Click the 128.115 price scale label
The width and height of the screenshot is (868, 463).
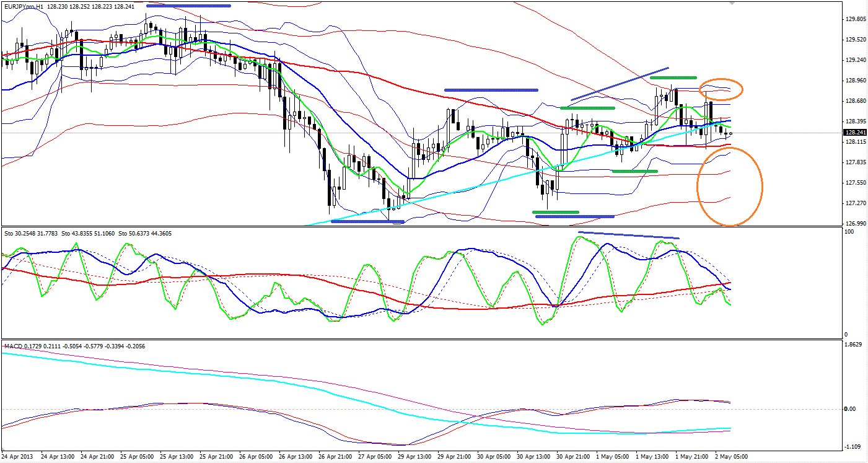point(855,142)
